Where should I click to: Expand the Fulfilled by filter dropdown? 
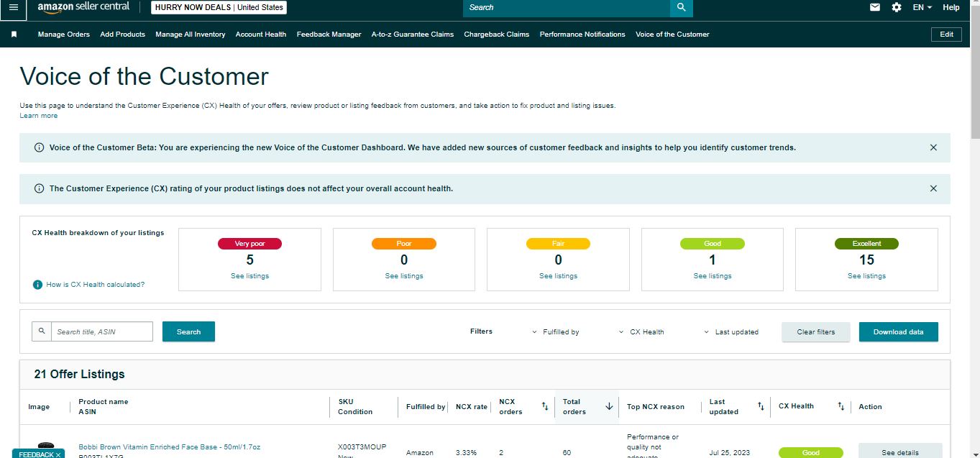pyautogui.click(x=556, y=332)
